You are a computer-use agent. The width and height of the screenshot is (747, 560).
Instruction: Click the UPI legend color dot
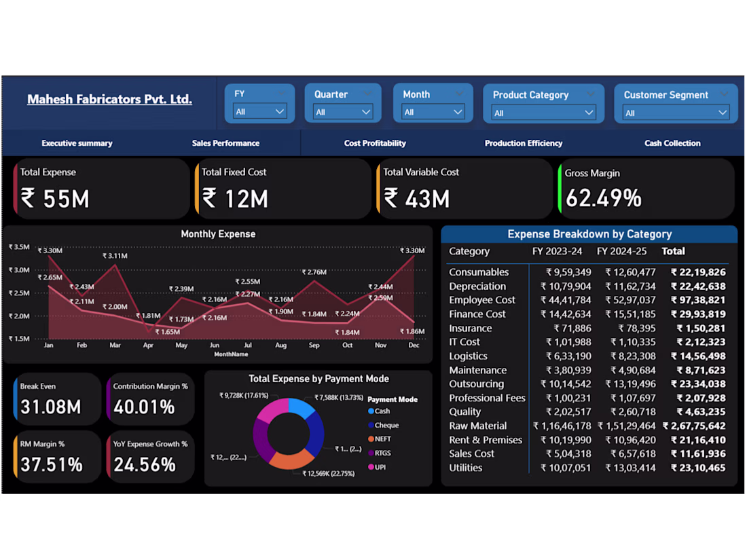tap(371, 467)
